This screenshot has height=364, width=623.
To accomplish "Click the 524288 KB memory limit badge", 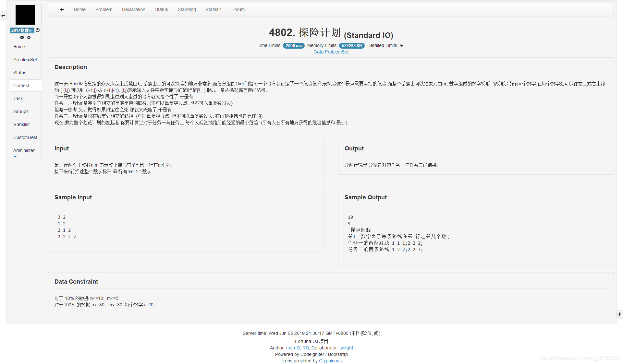I will tap(352, 46).
